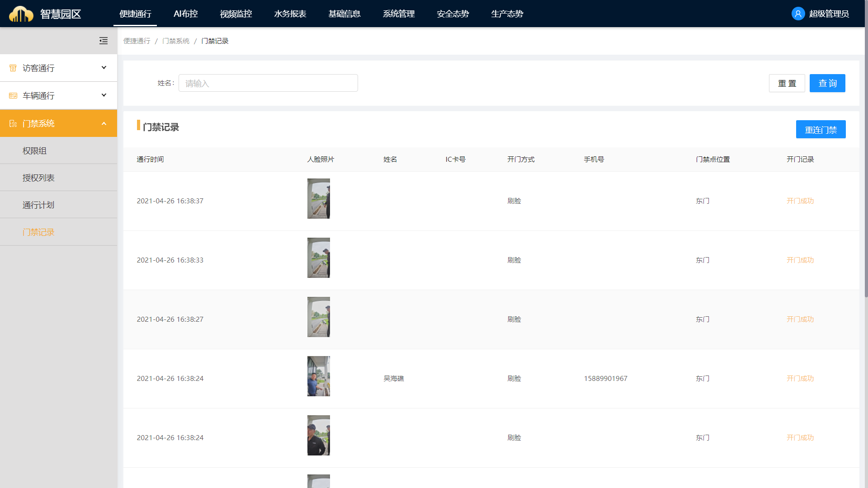Screen dimensions: 868x488
Task: Open 吴海礁's face photo thumbnail
Action: coord(319,376)
